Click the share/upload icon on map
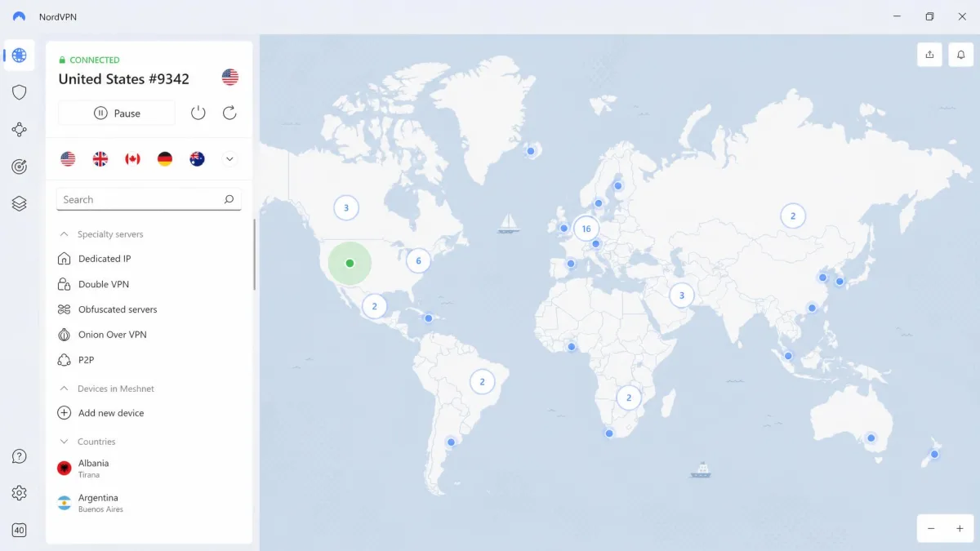 click(929, 55)
